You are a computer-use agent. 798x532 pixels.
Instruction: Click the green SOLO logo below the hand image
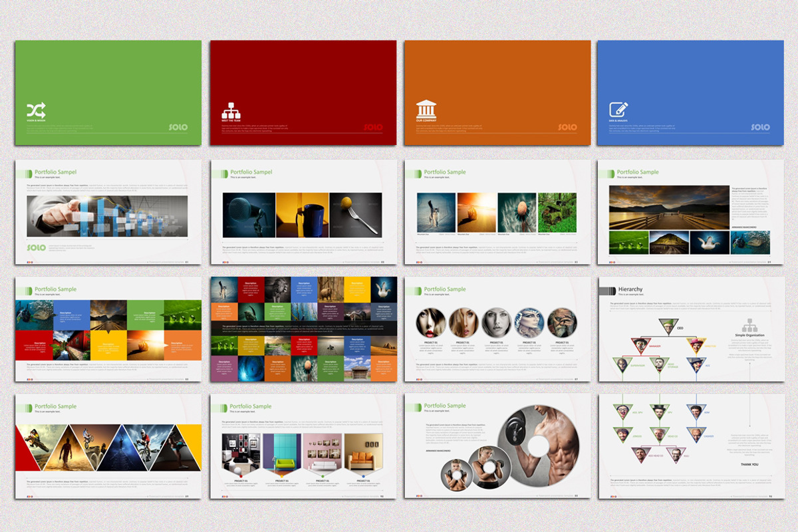click(x=36, y=247)
